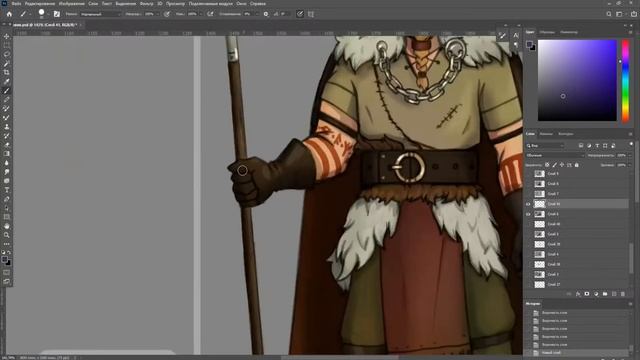
Task: Toggle pressure for opacity button
Action: [x=167, y=14]
